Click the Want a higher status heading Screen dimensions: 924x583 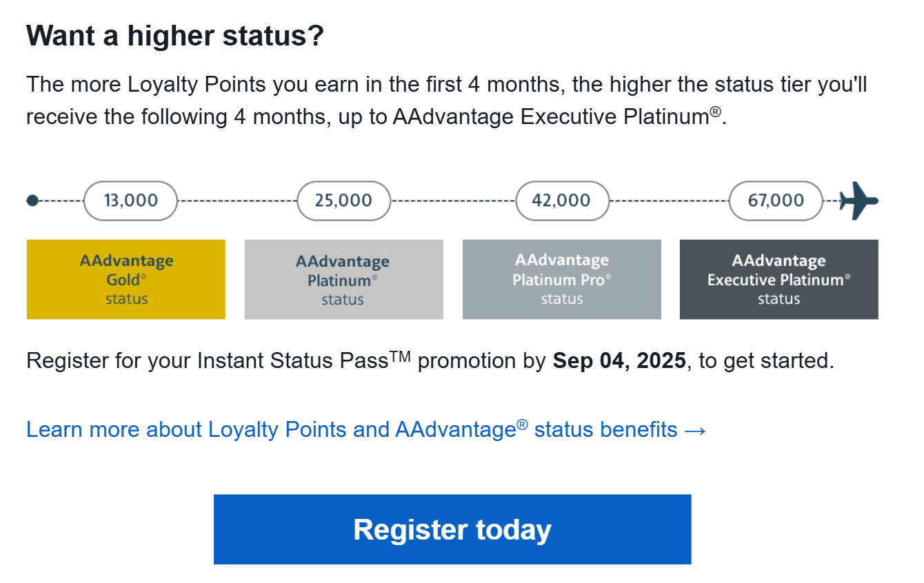(x=175, y=36)
